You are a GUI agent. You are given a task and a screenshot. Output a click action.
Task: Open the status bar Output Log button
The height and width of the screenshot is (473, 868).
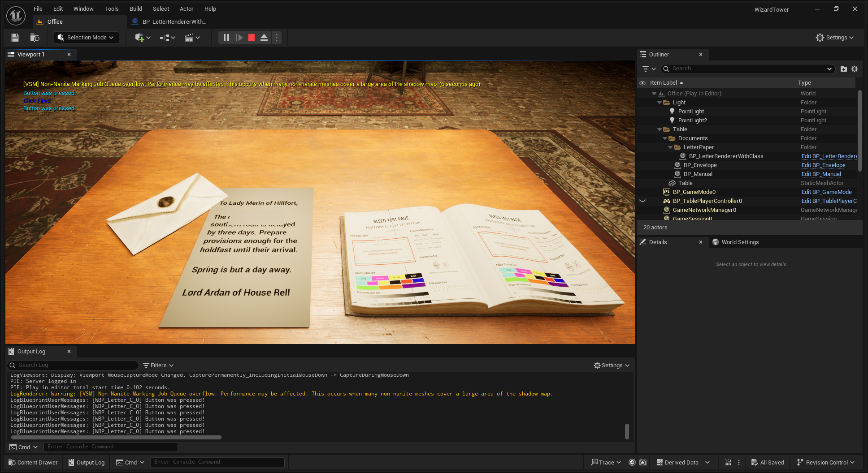87,463
